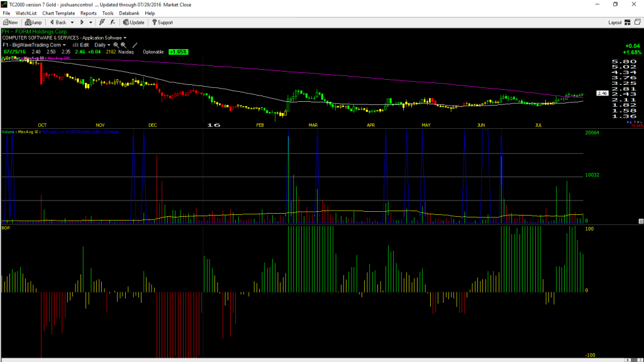The height and width of the screenshot is (362, 644).
Task: Open the Tools menu
Action: coord(108,13)
